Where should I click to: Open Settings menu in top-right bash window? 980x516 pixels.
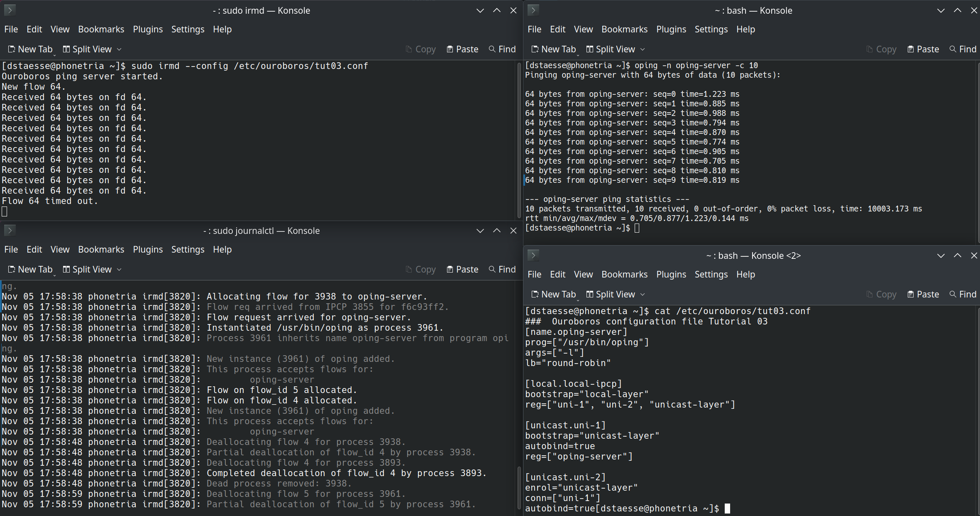[x=711, y=29]
